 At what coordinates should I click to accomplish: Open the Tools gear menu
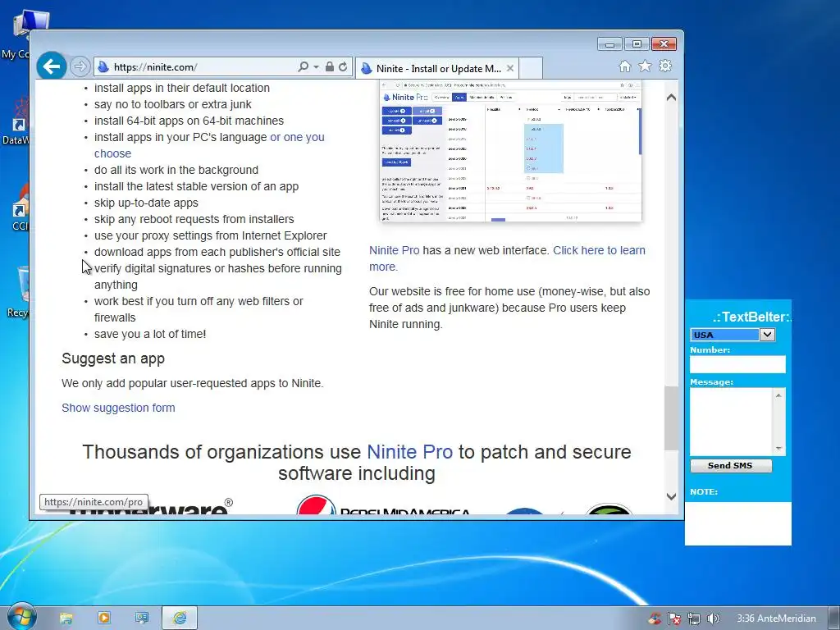tap(665, 66)
